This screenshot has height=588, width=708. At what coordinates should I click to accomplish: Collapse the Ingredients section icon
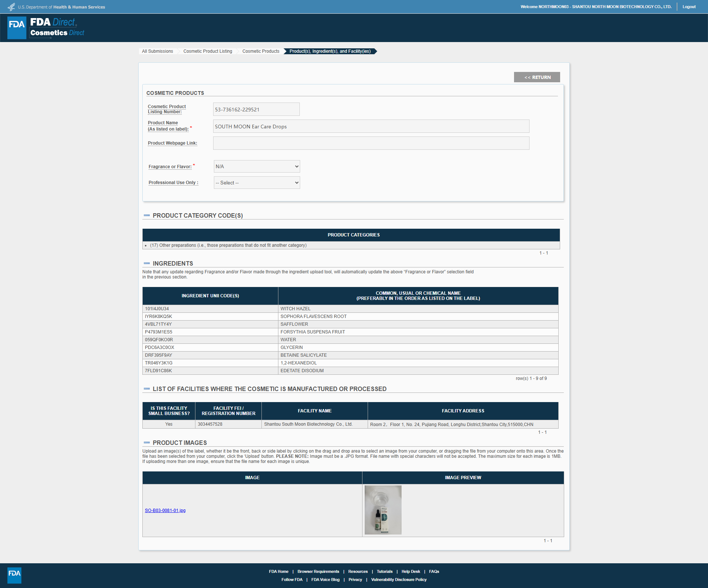pyautogui.click(x=147, y=263)
